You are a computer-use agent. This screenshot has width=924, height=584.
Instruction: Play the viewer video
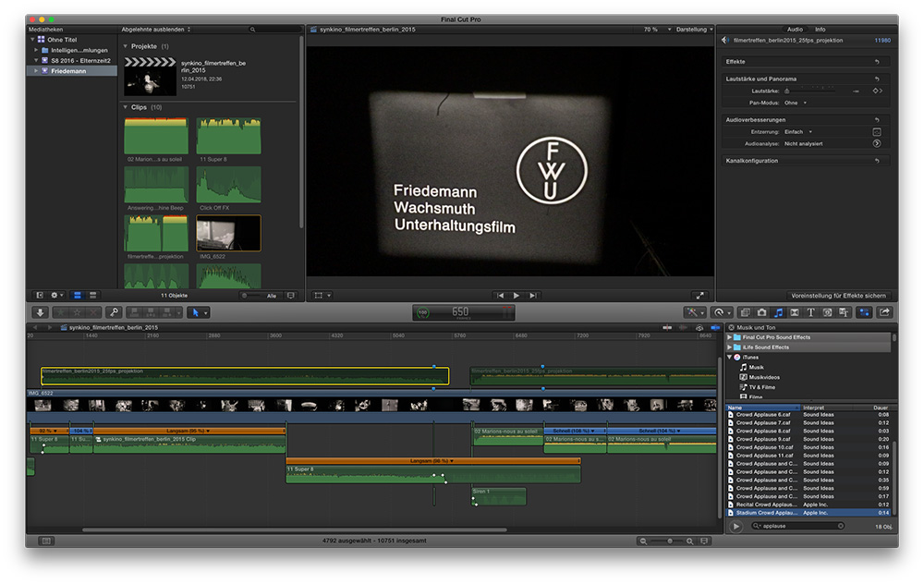[x=517, y=296]
